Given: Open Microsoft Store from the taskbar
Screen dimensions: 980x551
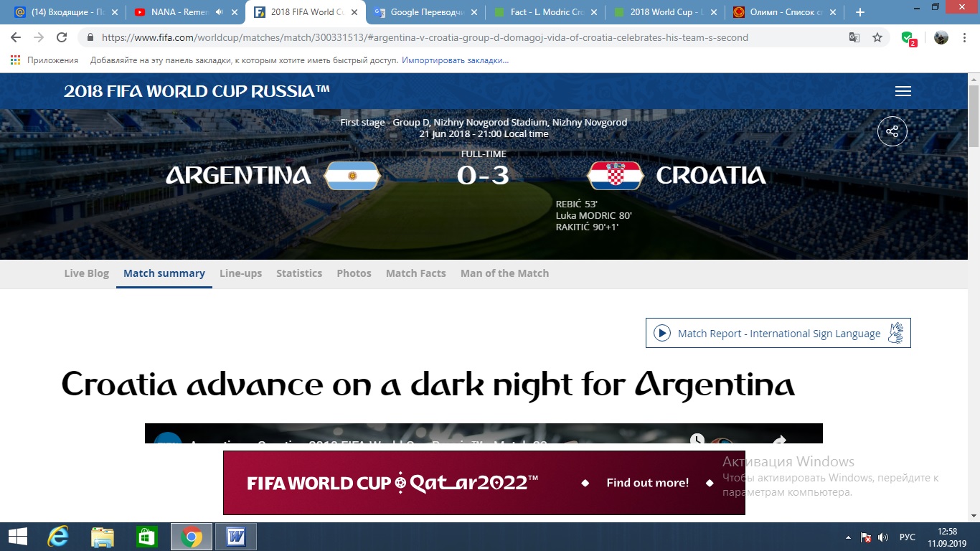Looking at the screenshot, I should click(146, 537).
